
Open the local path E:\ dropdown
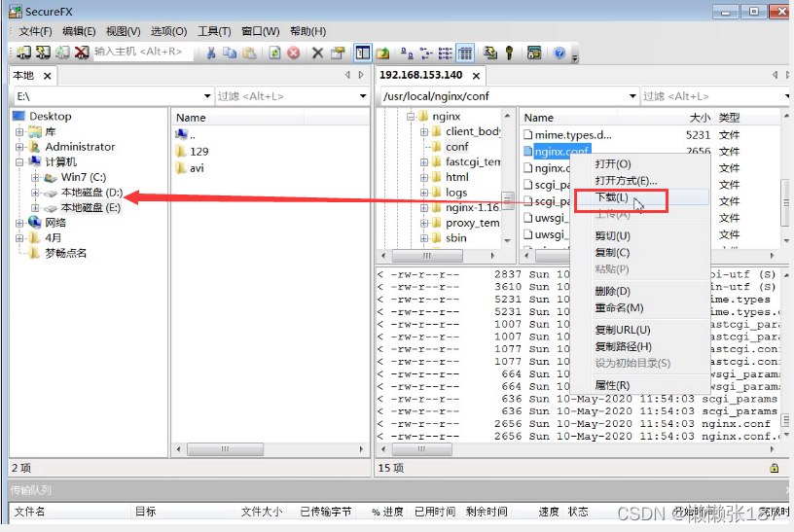pyautogui.click(x=207, y=96)
